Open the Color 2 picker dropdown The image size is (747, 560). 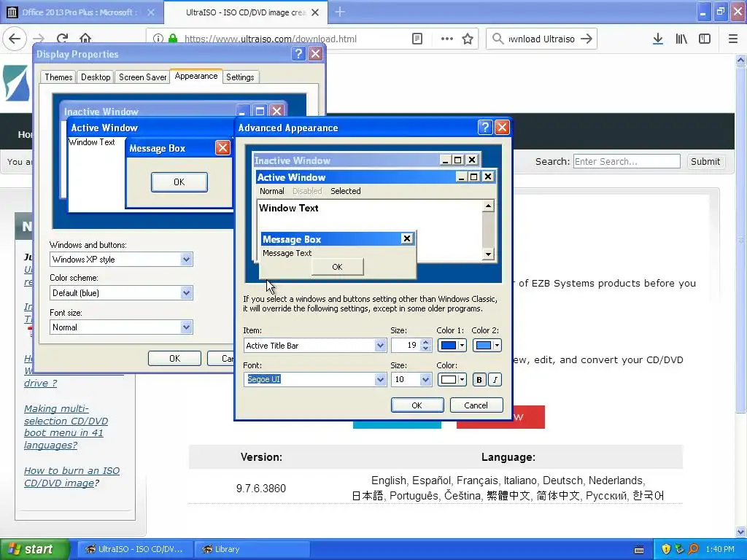pos(487,346)
